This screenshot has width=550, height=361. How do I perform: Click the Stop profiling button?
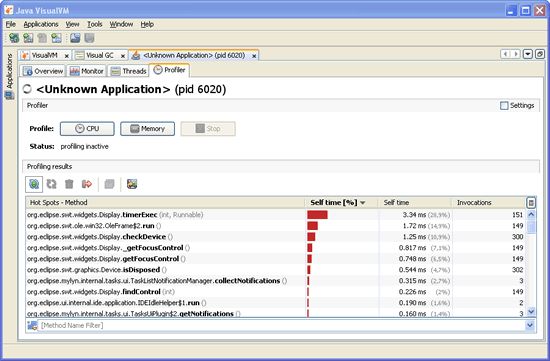click(208, 129)
